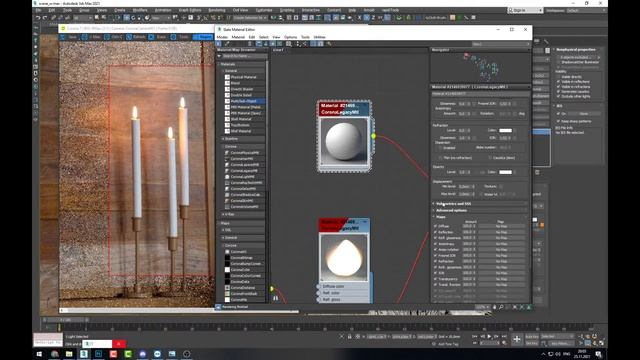
Task: Collapse the Maps rollout
Action: click(480, 217)
